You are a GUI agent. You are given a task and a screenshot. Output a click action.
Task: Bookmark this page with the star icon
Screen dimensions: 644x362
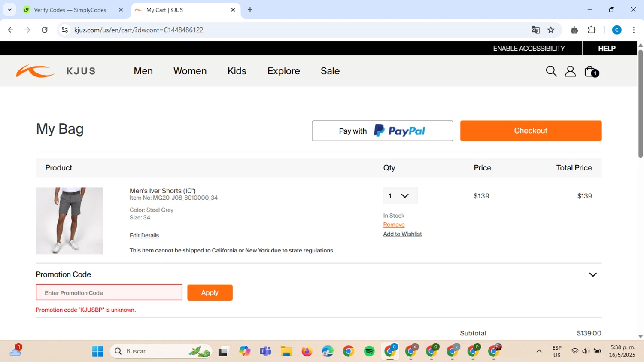pyautogui.click(x=551, y=30)
